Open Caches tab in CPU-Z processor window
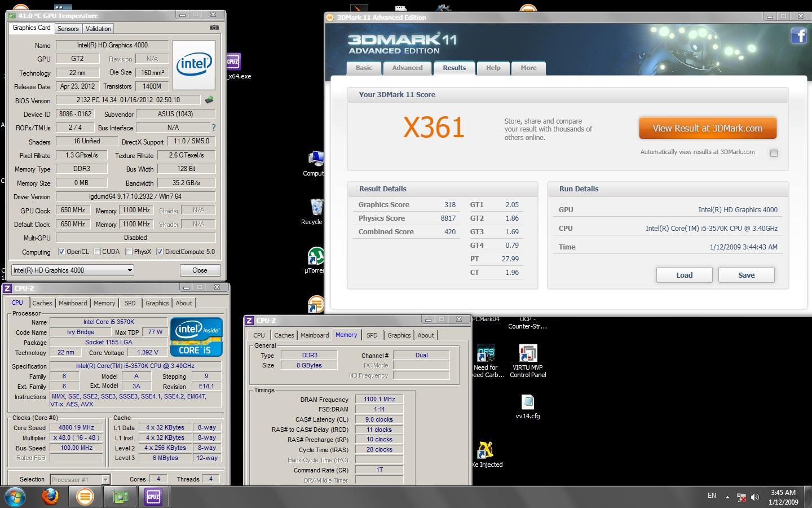This screenshot has width=812, height=508. [x=42, y=303]
